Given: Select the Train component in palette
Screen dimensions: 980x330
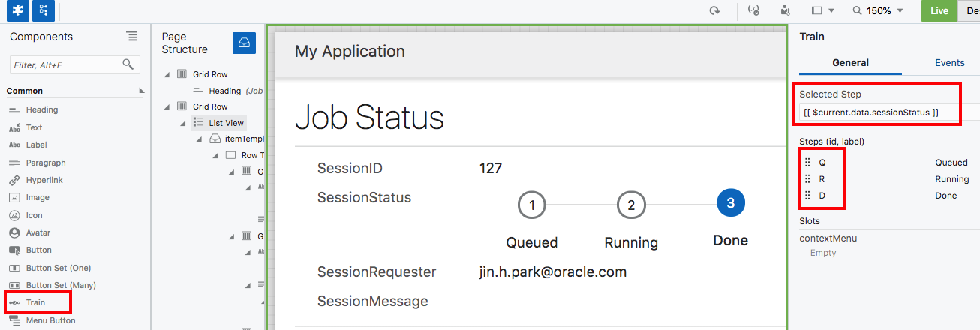Looking at the screenshot, I should click(x=36, y=302).
